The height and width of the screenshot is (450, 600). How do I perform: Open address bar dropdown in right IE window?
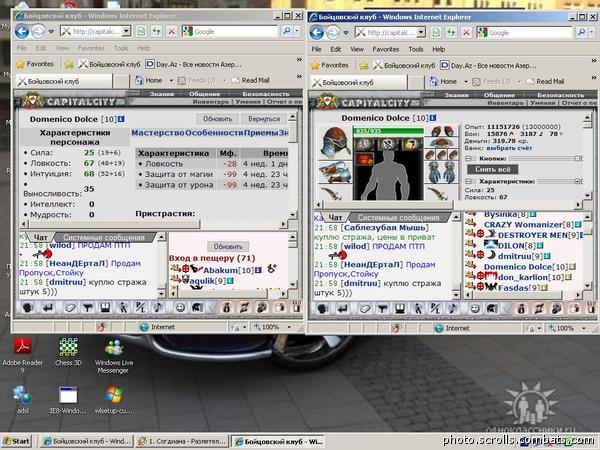click(x=421, y=32)
